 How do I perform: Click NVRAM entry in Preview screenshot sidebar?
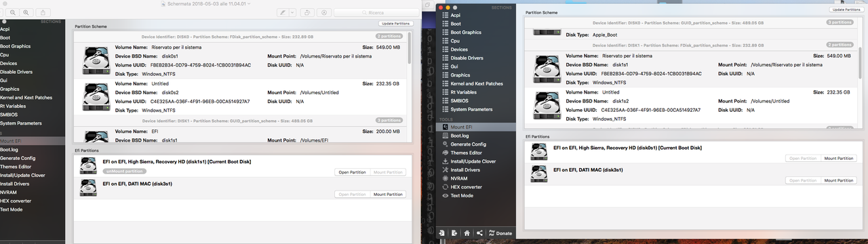[x=8, y=192]
